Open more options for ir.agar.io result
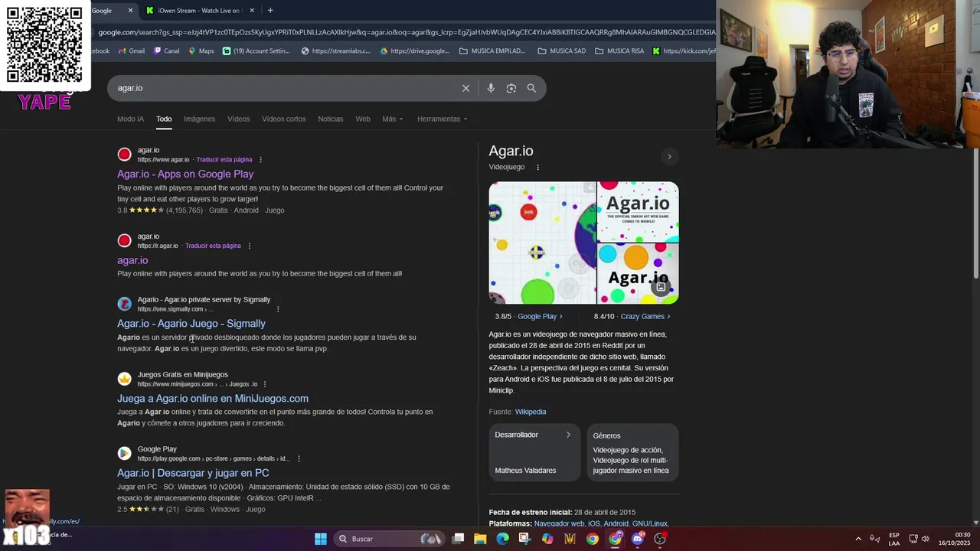Viewport: 980px width, 551px height. coord(250,246)
